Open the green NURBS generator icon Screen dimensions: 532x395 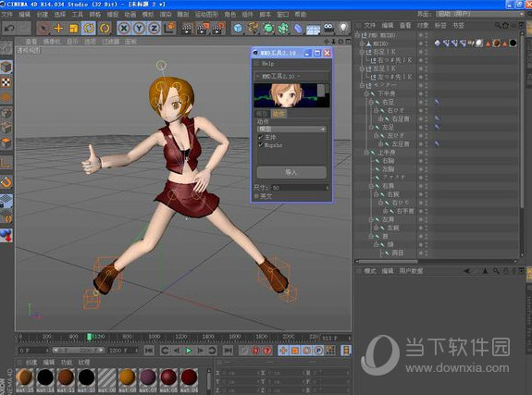pyautogui.click(x=268, y=29)
